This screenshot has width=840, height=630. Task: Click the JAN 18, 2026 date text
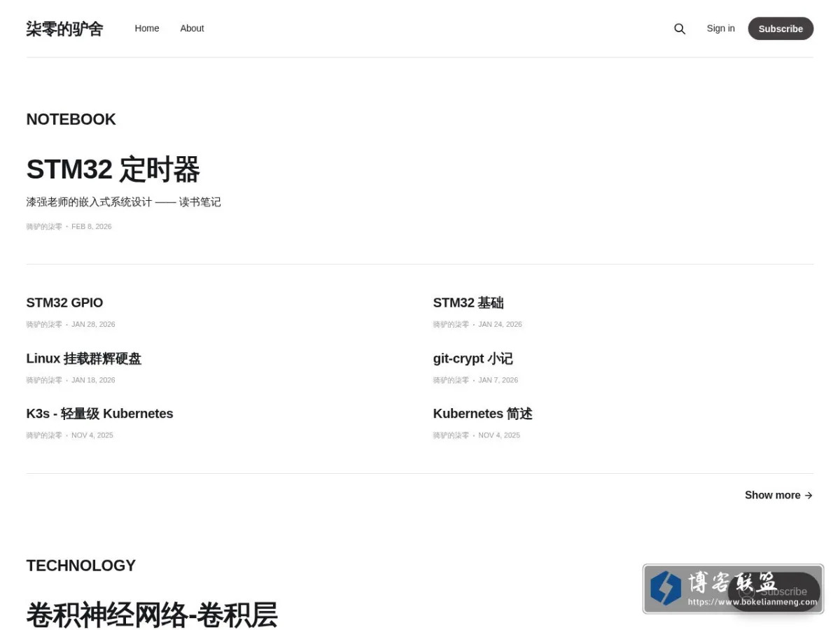click(93, 381)
